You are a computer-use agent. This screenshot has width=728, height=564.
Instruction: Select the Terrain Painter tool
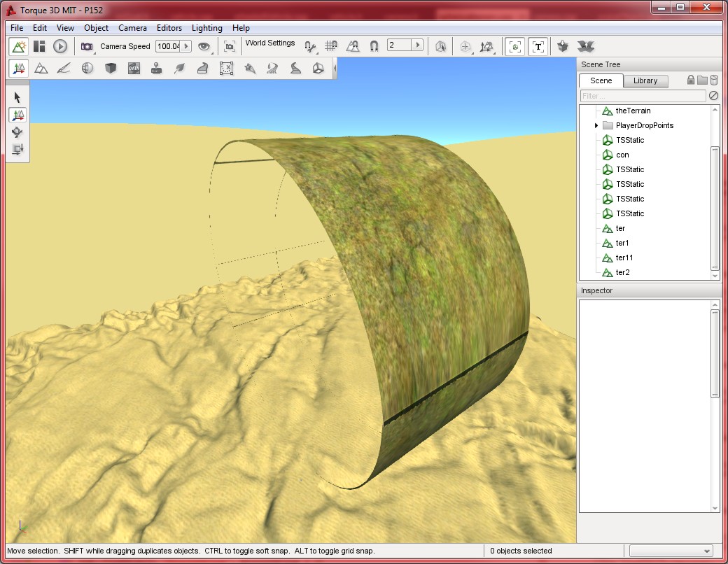click(64, 68)
